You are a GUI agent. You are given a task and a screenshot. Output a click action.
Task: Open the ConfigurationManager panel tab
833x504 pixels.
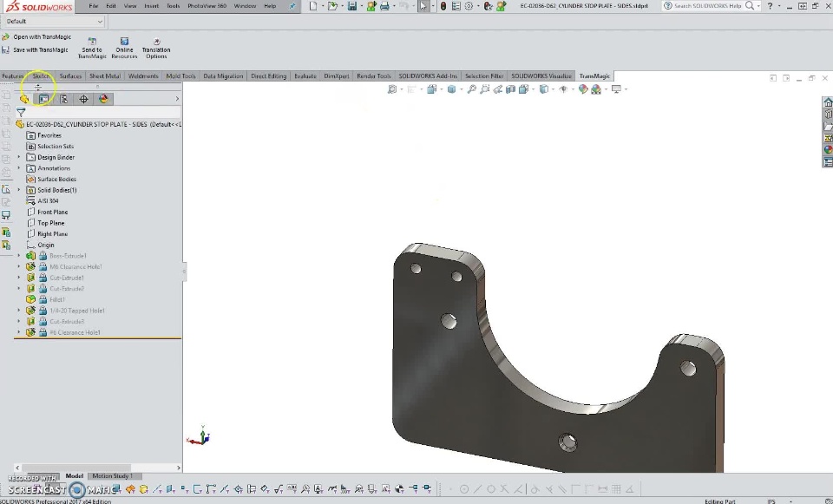64,99
